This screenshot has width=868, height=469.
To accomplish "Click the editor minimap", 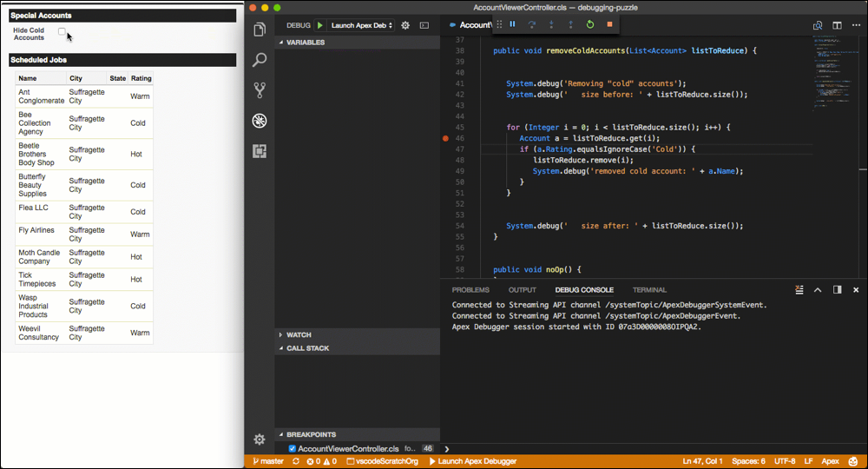I will (835, 72).
